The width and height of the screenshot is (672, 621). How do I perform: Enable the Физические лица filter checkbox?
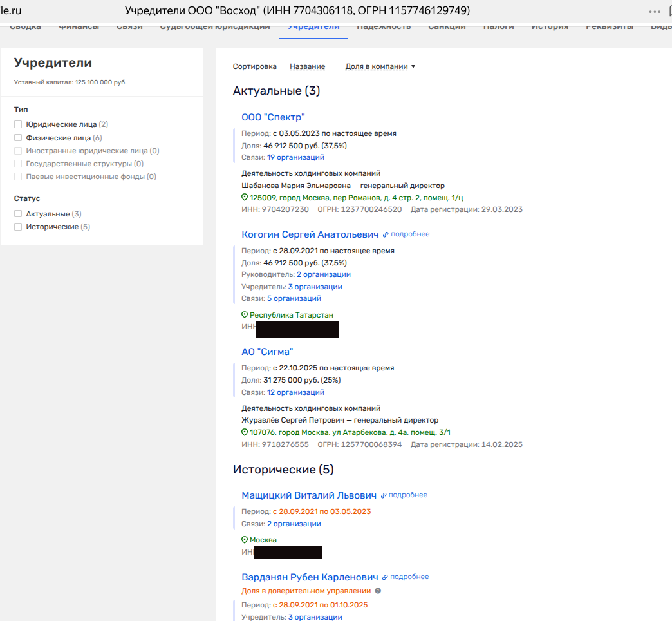[18, 138]
